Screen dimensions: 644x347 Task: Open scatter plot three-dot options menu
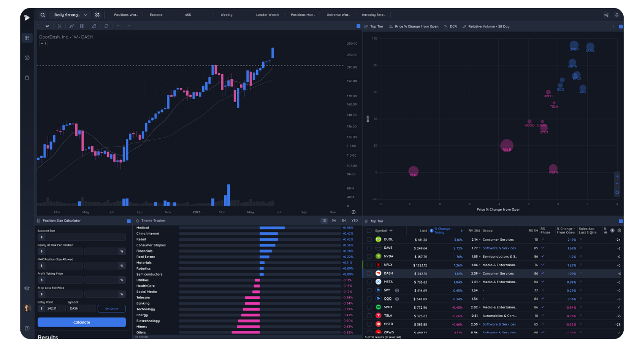[614, 26]
